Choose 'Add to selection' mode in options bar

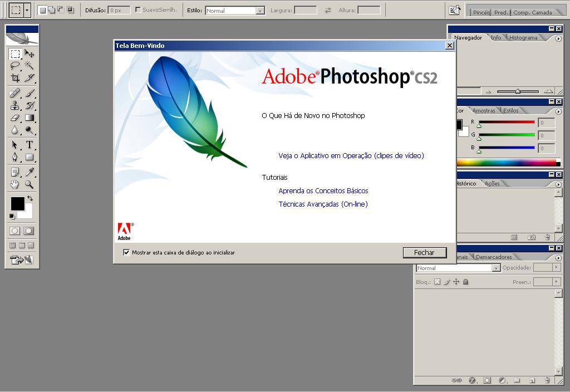52,10
